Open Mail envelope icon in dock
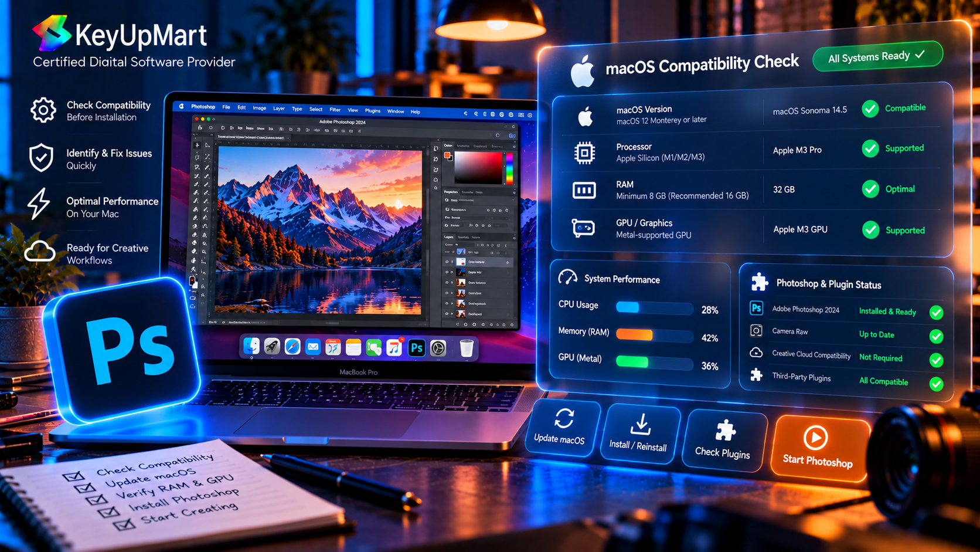The image size is (980, 552). tap(313, 347)
